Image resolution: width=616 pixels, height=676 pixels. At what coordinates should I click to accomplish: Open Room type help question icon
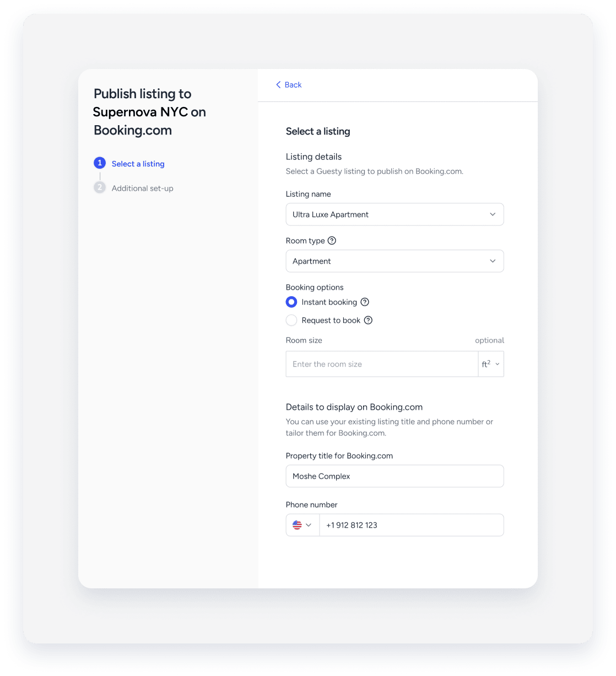pos(332,240)
